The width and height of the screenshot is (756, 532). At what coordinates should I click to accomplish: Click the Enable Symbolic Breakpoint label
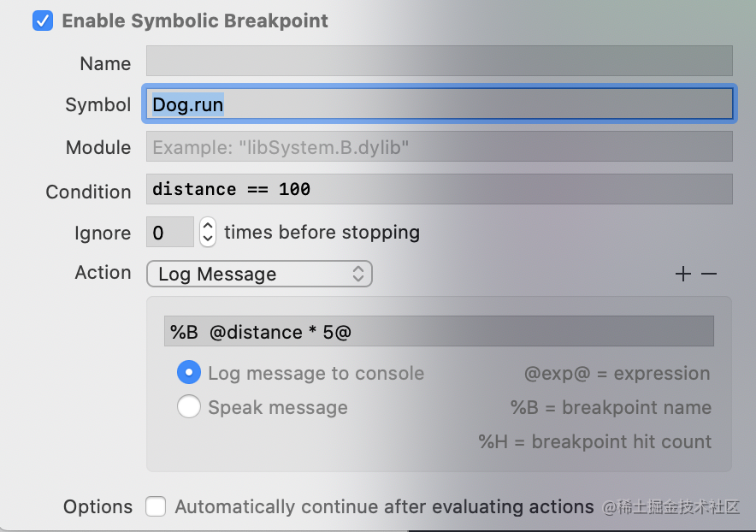(195, 21)
